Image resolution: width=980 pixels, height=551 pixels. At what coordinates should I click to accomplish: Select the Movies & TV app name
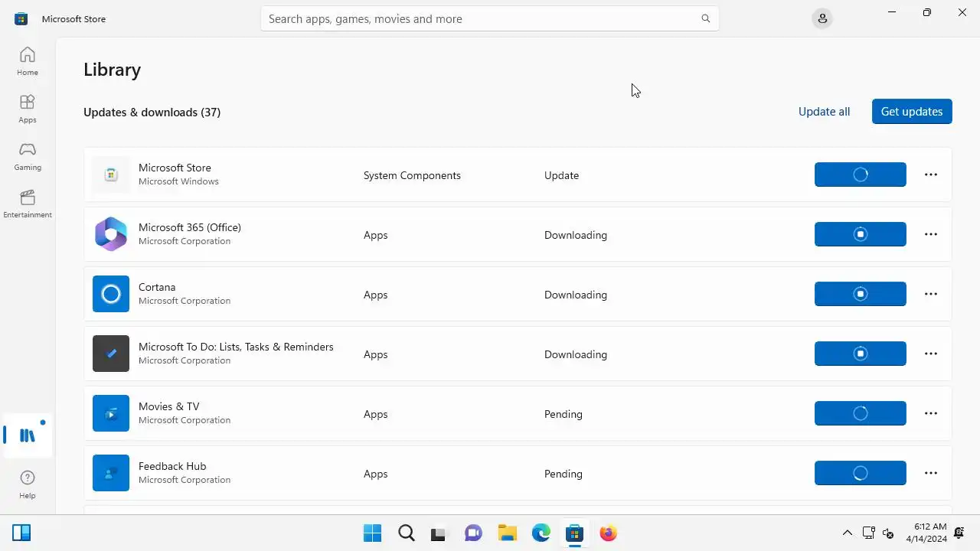click(x=168, y=406)
